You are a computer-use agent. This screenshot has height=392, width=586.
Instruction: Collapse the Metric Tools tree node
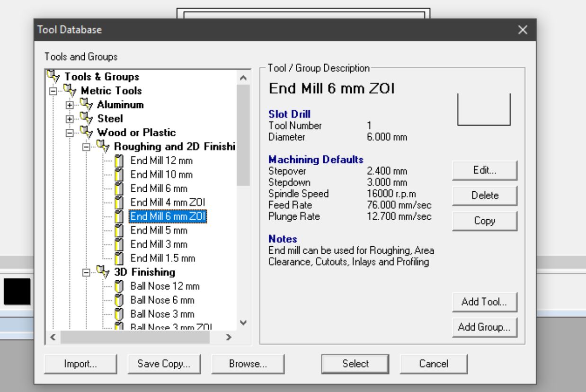pyautogui.click(x=52, y=90)
